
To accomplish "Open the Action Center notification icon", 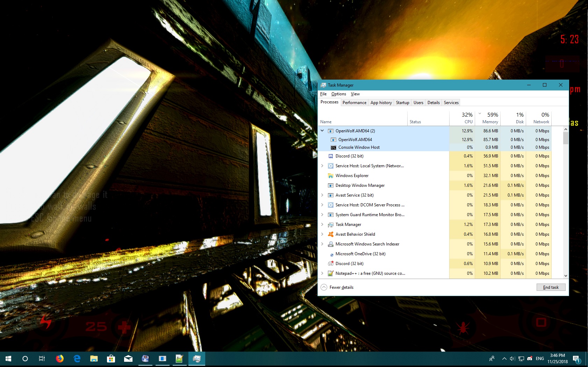I will 576,359.
